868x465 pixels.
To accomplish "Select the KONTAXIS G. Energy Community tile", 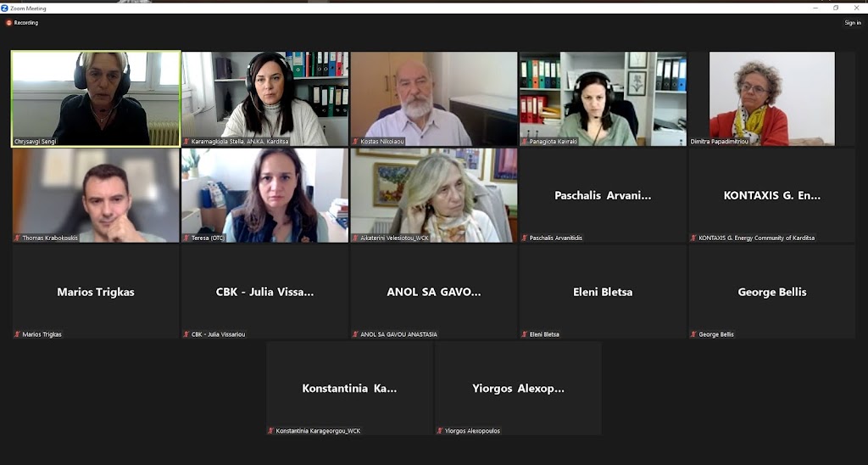I will point(771,195).
